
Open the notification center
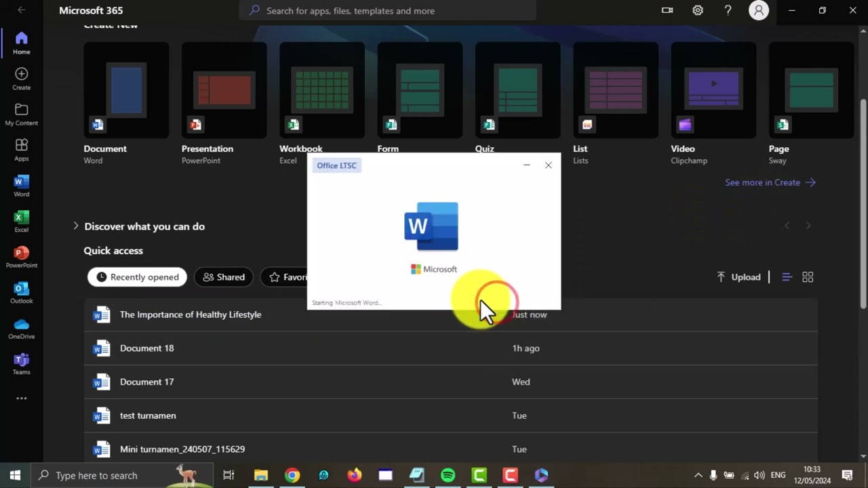[847, 475]
